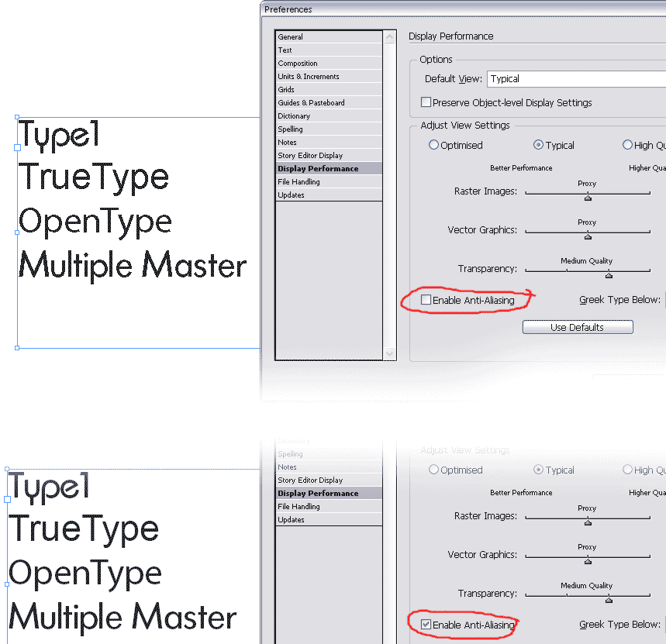
Task: Click upper text frame's in-port square
Action: tap(17, 147)
